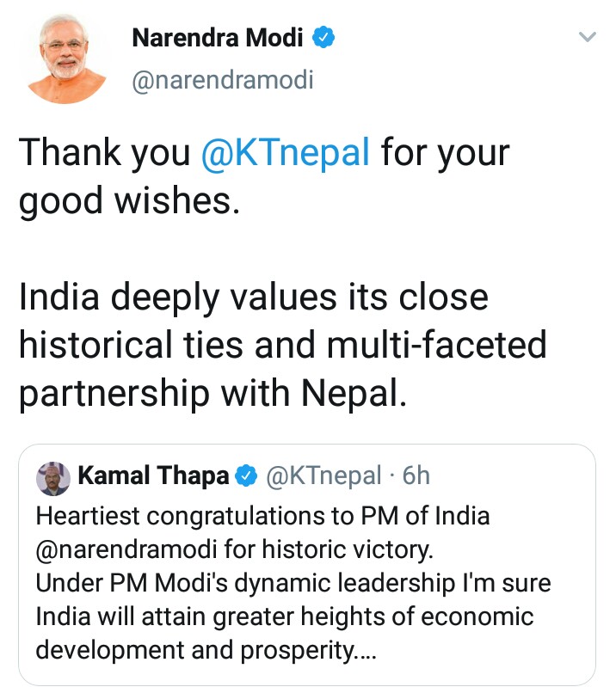
Task: Click the verified badge beside Narendra Modi
Action: pos(323,39)
